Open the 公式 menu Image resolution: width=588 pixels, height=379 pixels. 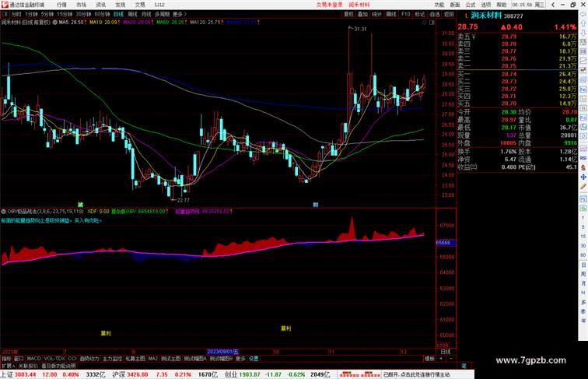tap(471, 5)
